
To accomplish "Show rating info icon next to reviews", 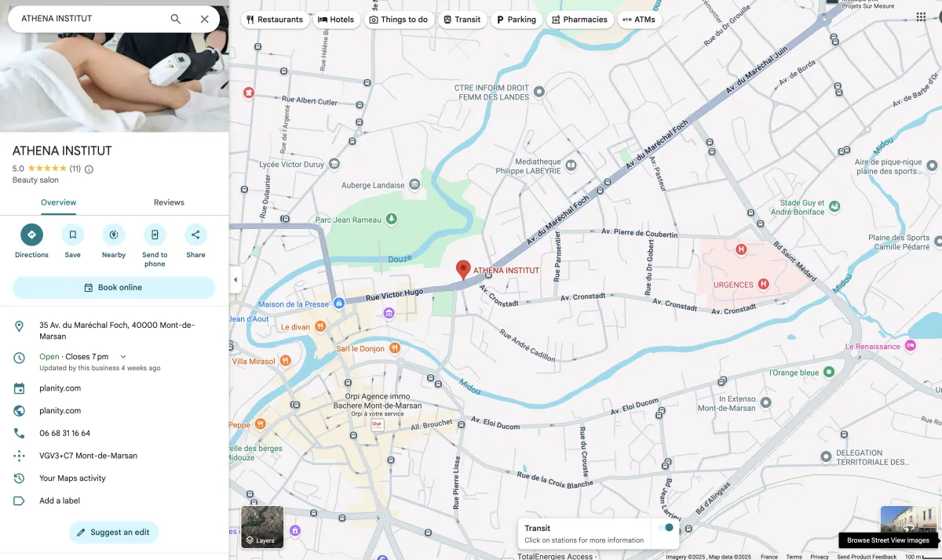I will 89,169.
